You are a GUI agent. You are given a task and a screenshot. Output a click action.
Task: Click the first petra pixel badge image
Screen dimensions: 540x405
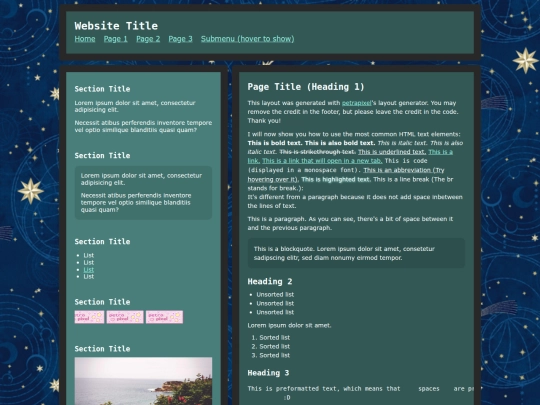tap(89, 317)
